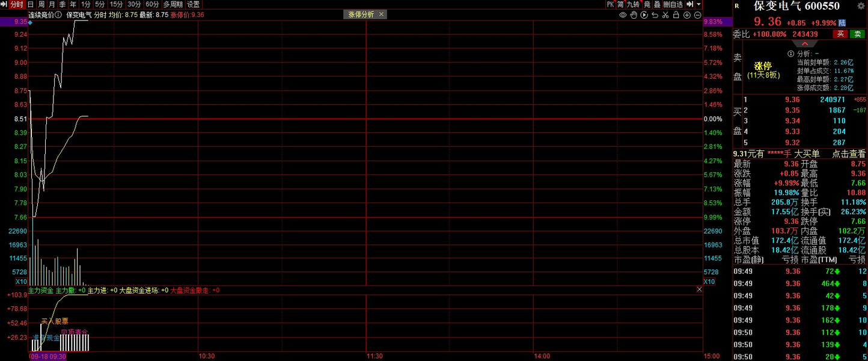Collapse the left panel using arrow icon

pos(4,4)
